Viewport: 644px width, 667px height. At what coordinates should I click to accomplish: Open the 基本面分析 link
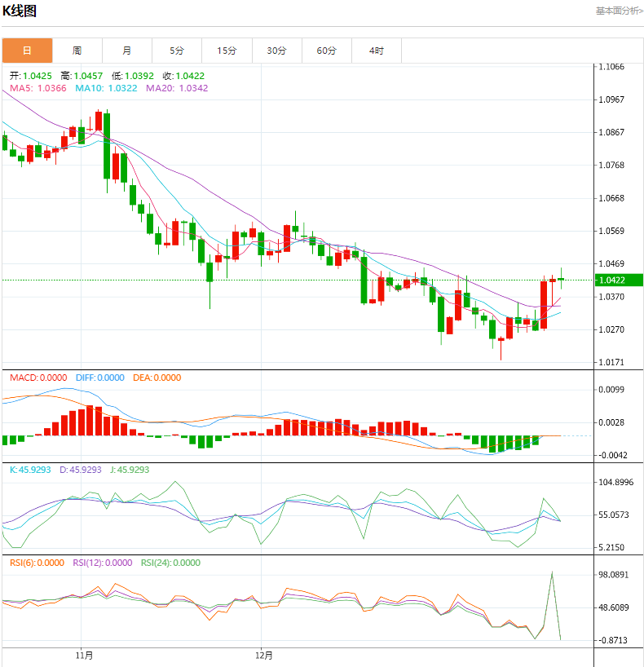(x=620, y=11)
